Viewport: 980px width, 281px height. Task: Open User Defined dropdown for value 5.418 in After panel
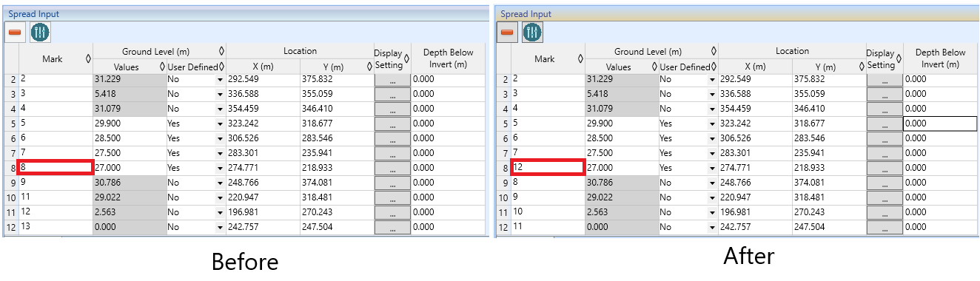click(712, 94)
